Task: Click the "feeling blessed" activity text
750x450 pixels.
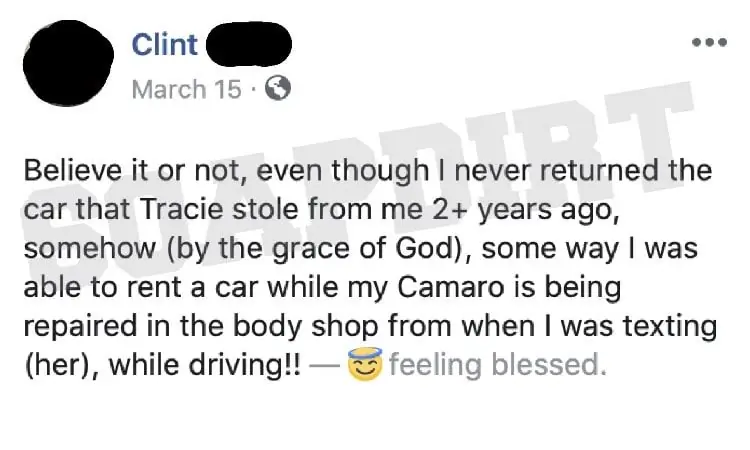Action: 497,364
